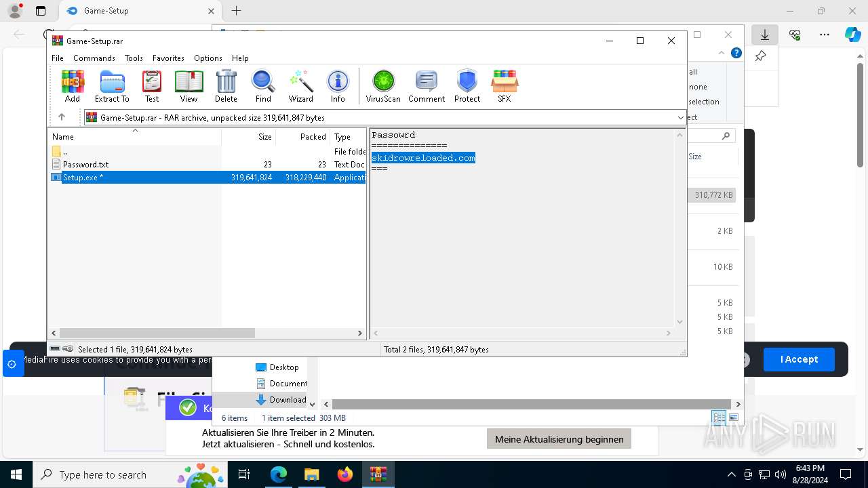868x488 pixels.
Task: Open the Options menu
Action: point(208,58)
